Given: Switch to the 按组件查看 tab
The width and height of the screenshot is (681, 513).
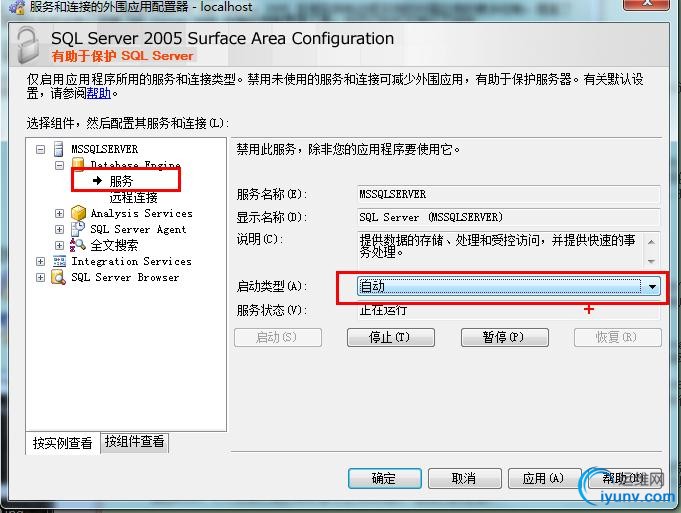Looking at the screenshot, I should (x=135, y=442).
